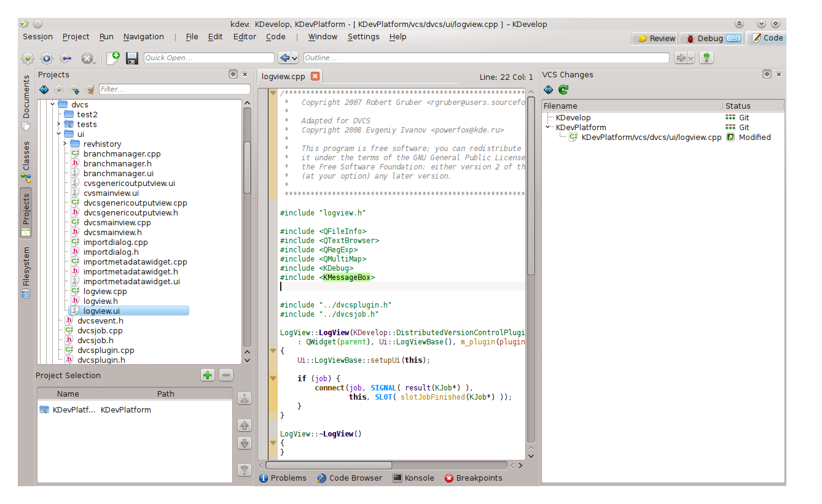The width and height of the screenshot is (822, 504).
Task: Toggle the Problems tool view
Action: click(x=283, y=478)
